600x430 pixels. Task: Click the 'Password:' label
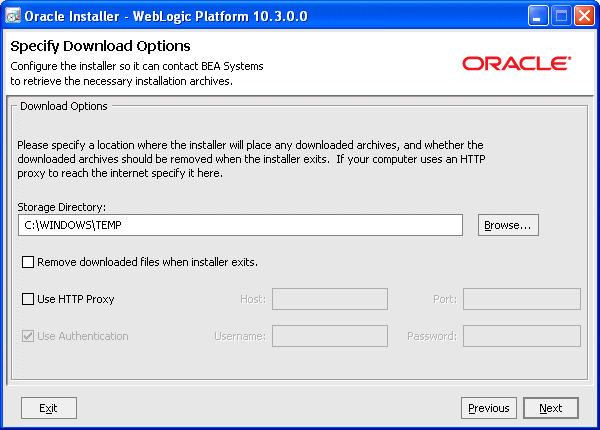point(432,336)
